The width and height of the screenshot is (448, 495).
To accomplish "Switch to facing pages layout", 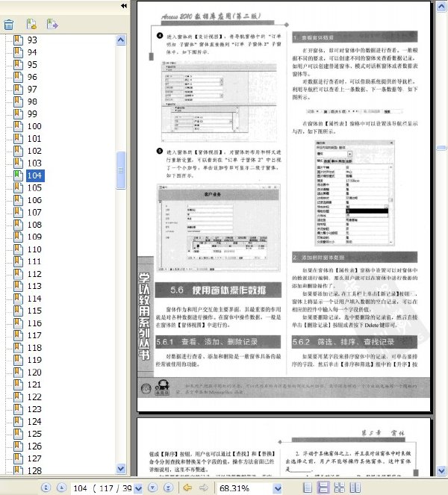I will pos(355,488).
